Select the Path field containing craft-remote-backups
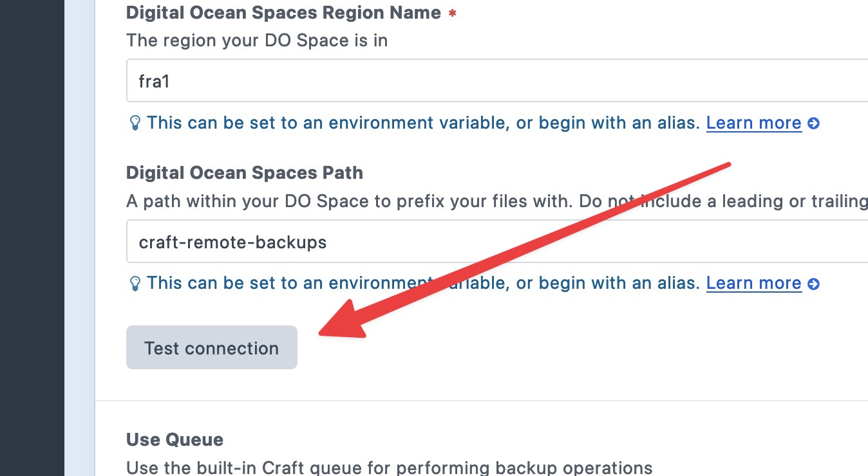This screenshot has height=476, width=868. [x=497, y=241]
